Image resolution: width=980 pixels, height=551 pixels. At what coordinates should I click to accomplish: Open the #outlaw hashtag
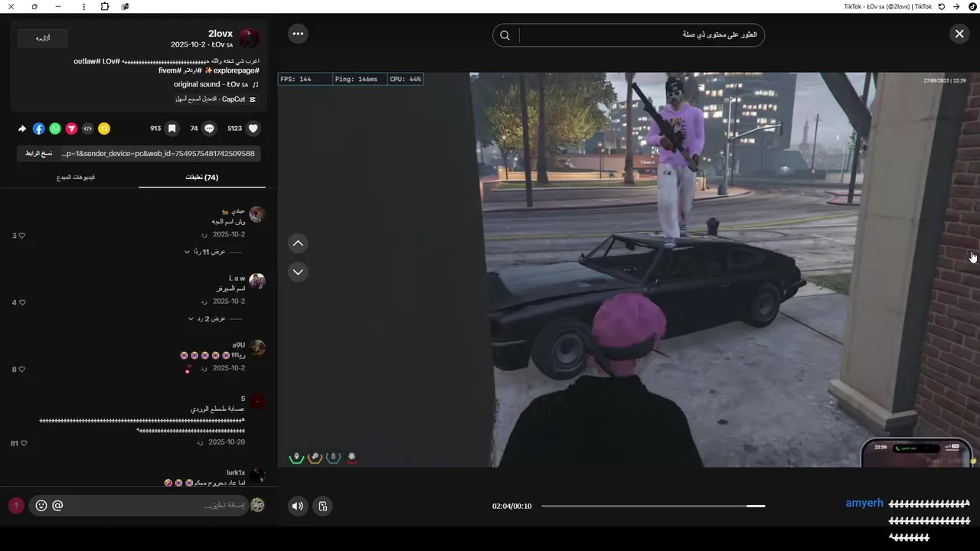[87, 60]
